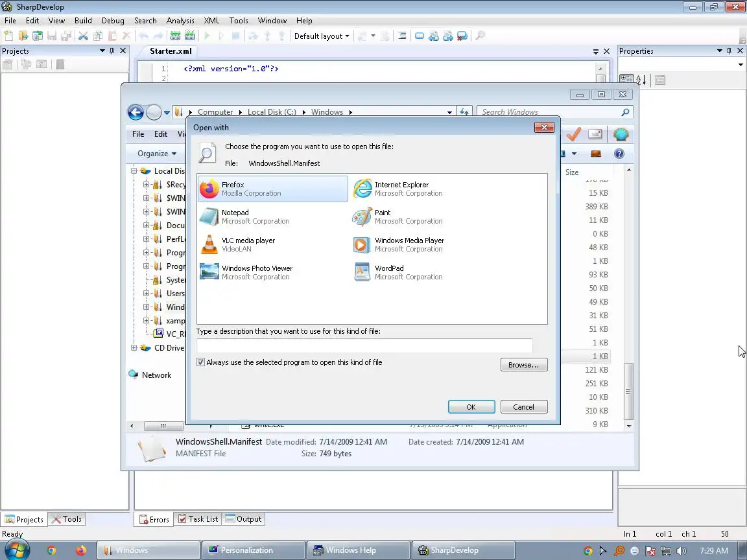The width and height of the screenshot is (747, 560).
Task: Click the Browse... button
Action: 523,365
